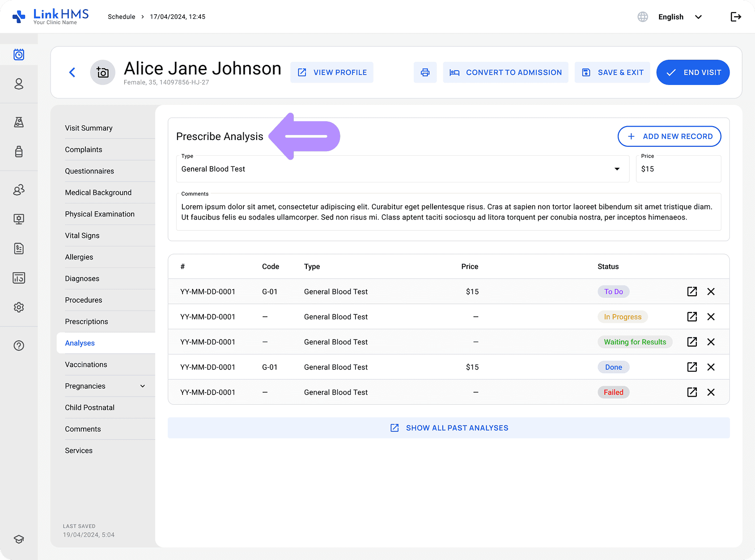Expand the English language selector
The image size is (755, 560).
pyautogui.click(x=680, y=17)
